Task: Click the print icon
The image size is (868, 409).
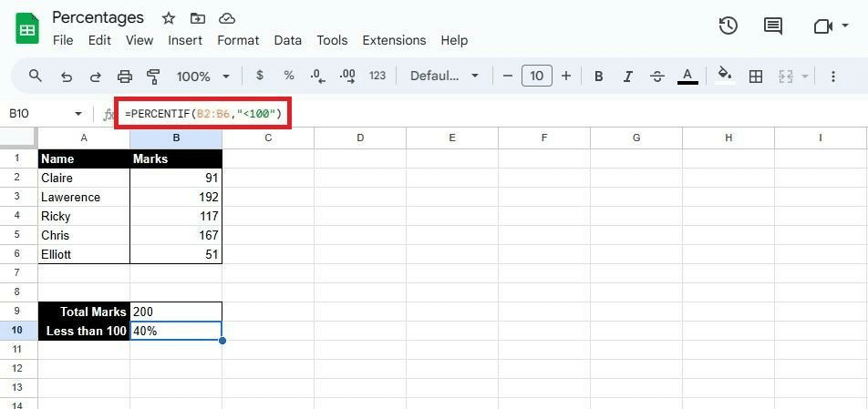Action: coord(125,77)
